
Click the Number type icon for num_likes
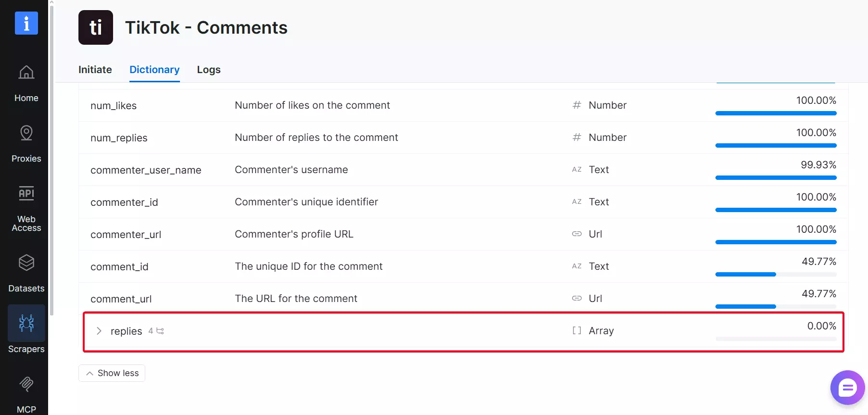click(x=576, y=105)
